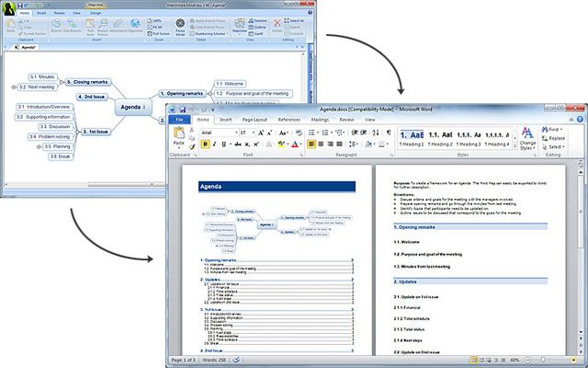This screenshot has height=368, width=588.
Task: Switch to the Mailings tab
Action: pos(320,120)
